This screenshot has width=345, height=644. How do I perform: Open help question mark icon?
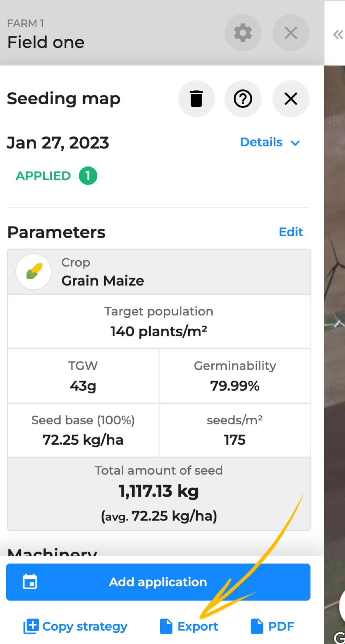(243, 99)
